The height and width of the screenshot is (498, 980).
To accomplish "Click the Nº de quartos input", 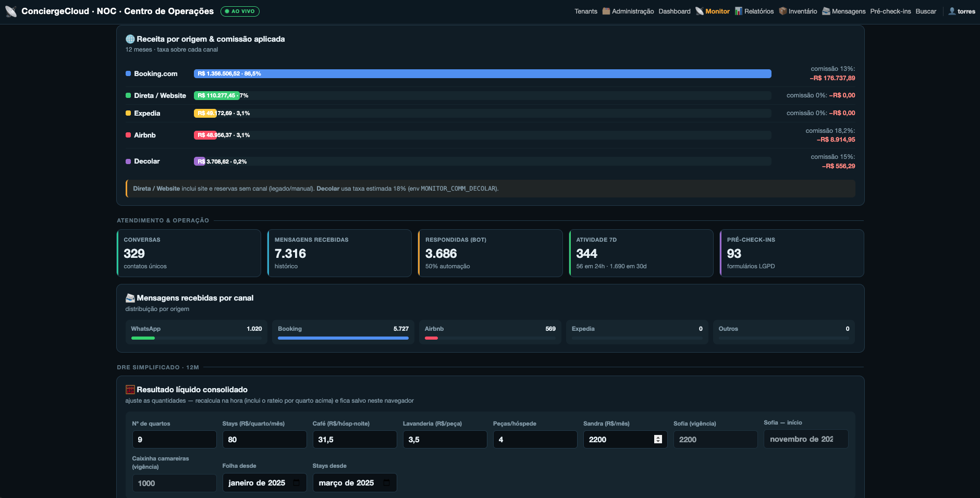I will point(174,439).
